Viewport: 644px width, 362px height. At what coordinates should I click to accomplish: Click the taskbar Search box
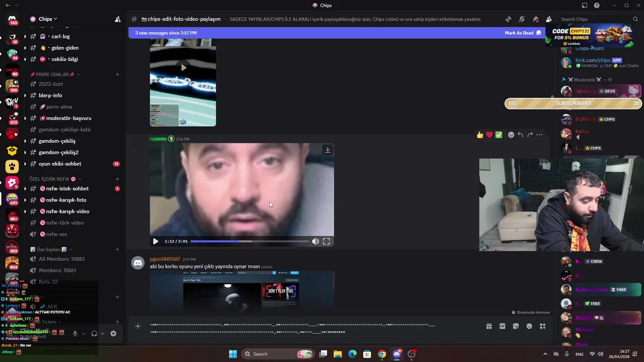(278, 354)
